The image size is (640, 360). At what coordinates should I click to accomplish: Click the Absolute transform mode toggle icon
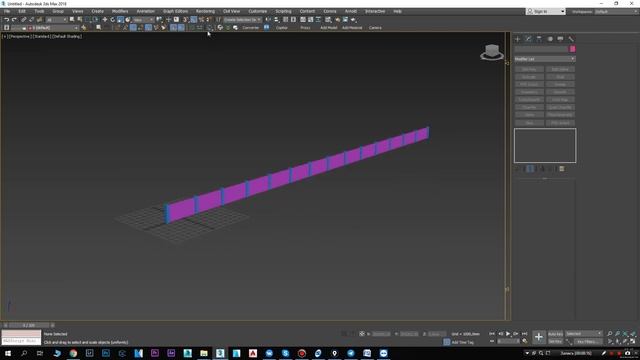(362, 334)
